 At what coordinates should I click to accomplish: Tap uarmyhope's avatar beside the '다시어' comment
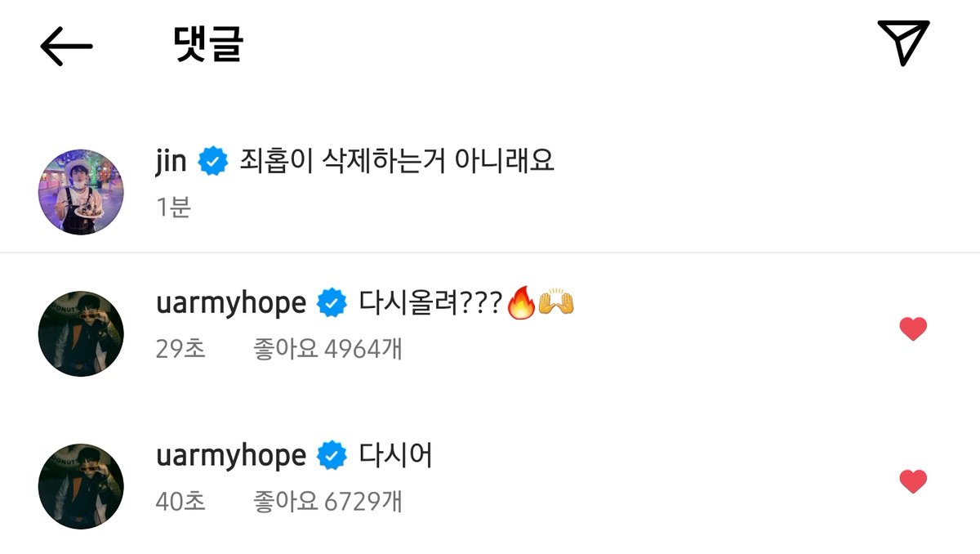pos(81,486)
